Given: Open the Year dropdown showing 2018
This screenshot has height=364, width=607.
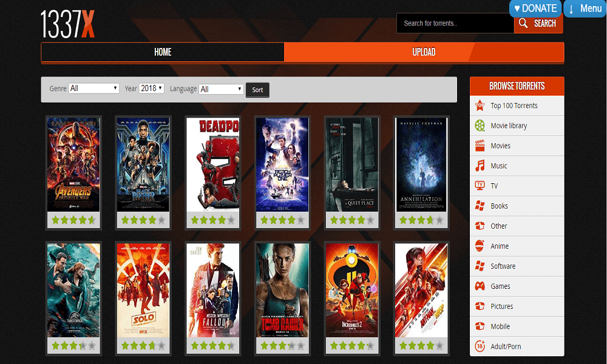Looking at the screenshot, I should [152, 88].
